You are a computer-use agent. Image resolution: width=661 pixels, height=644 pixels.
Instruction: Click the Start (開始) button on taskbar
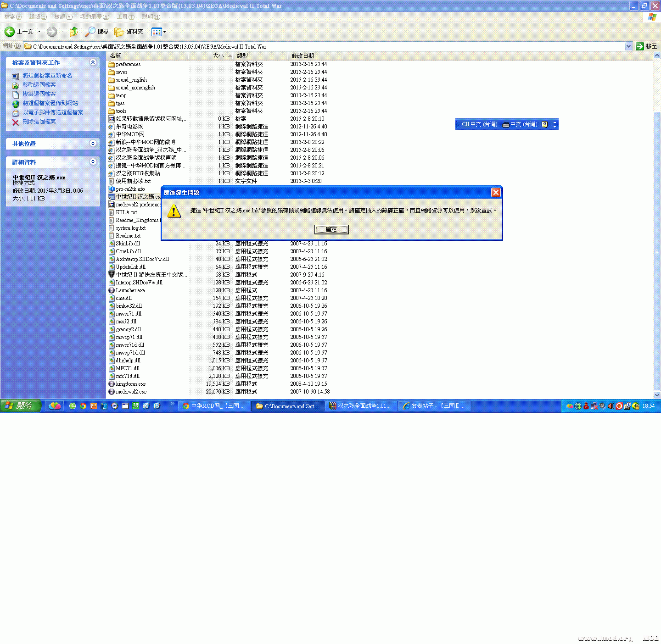(21, 406)
